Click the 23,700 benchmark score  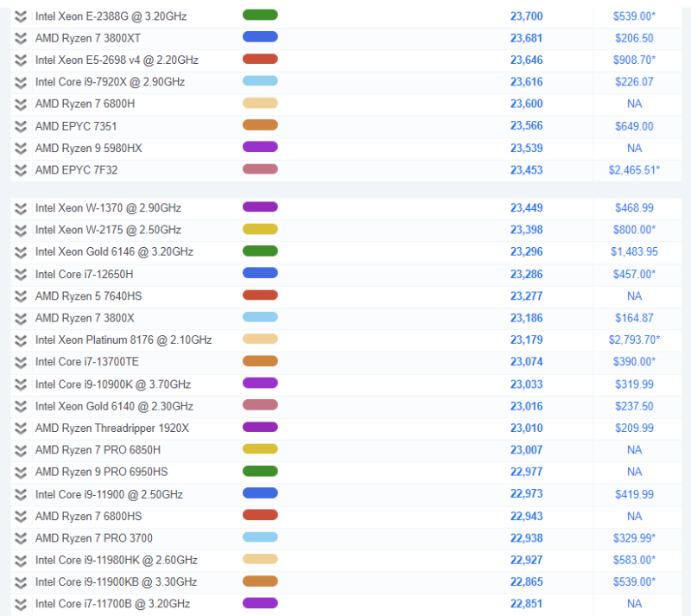coord(527,16)
